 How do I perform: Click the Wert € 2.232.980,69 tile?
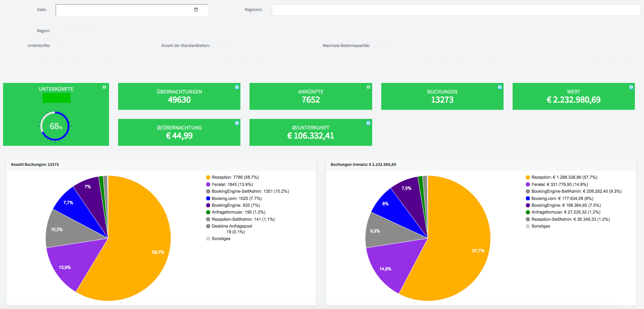(x=574, y=97)
